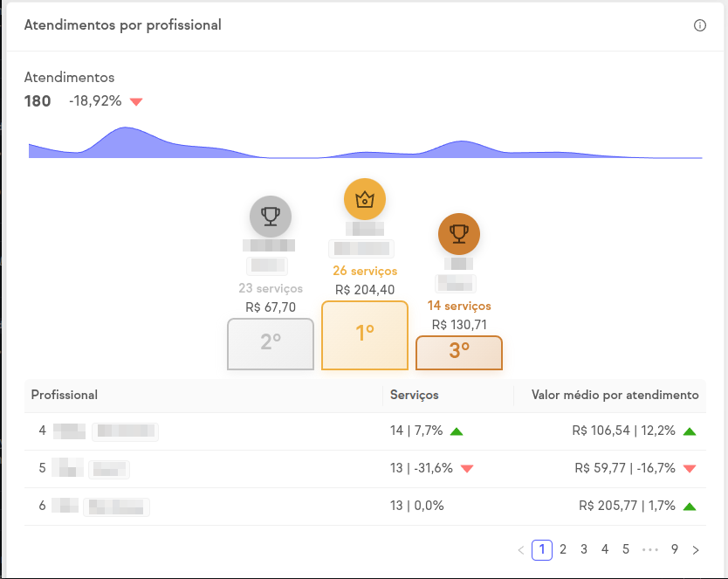
Task: Go to the next page with right chevron
Action: 696,550
